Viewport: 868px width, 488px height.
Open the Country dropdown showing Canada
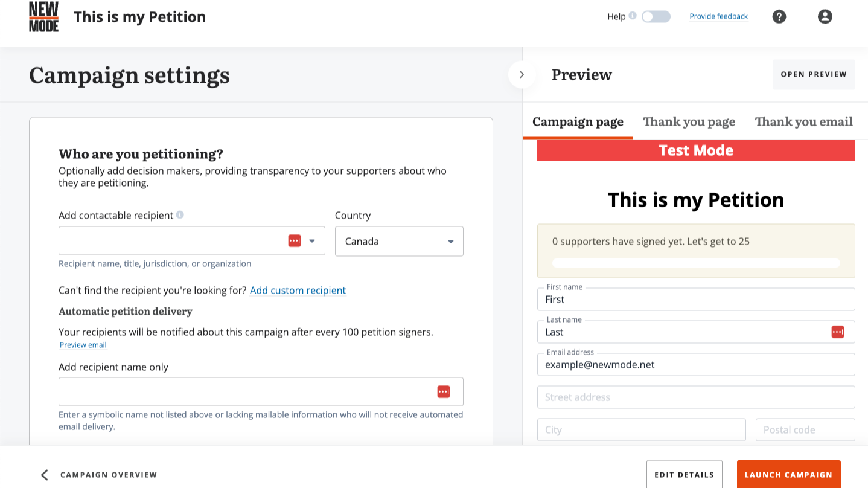click(x=399, y=241)
